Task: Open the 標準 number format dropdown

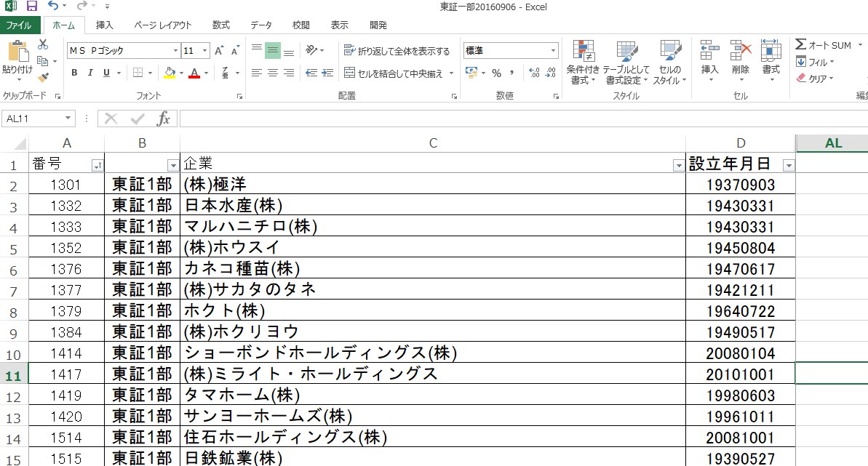Action: click(x=553, y=50)
